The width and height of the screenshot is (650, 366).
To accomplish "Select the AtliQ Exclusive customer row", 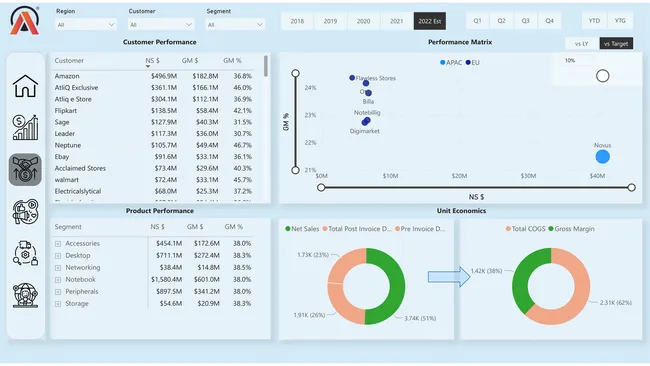I will click(x=153, y=88).
